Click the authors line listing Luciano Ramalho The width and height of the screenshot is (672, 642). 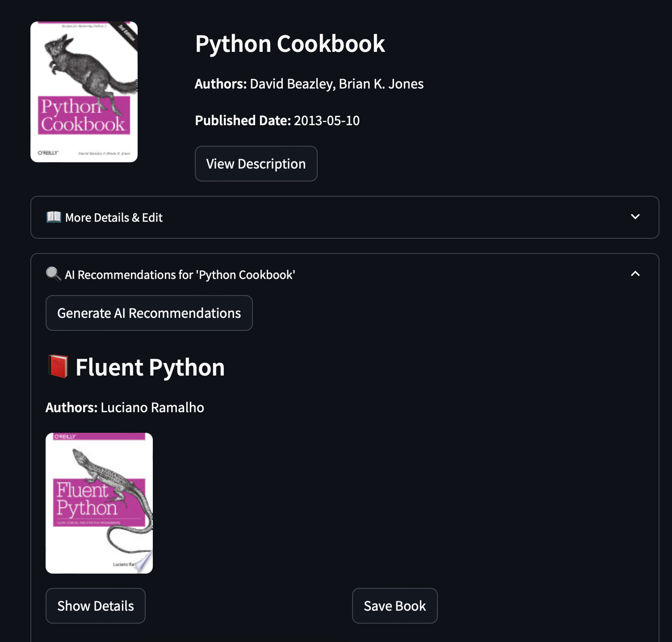(125, 408)
